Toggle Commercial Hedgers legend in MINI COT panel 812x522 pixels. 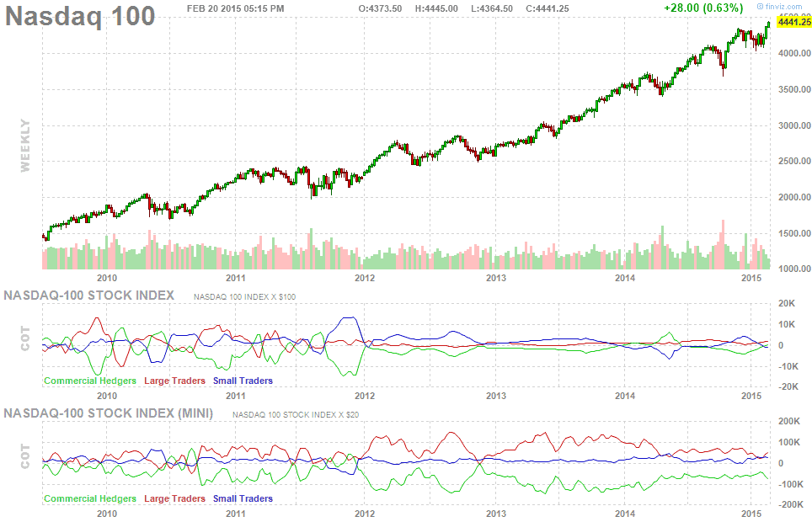tap(90, 498)
